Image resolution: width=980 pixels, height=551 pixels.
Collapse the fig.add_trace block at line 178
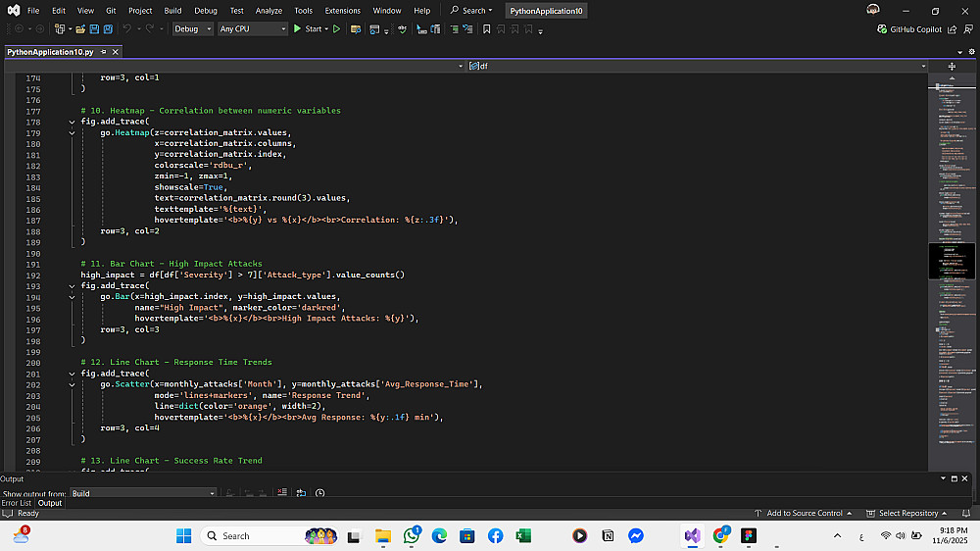pos(72,123)
